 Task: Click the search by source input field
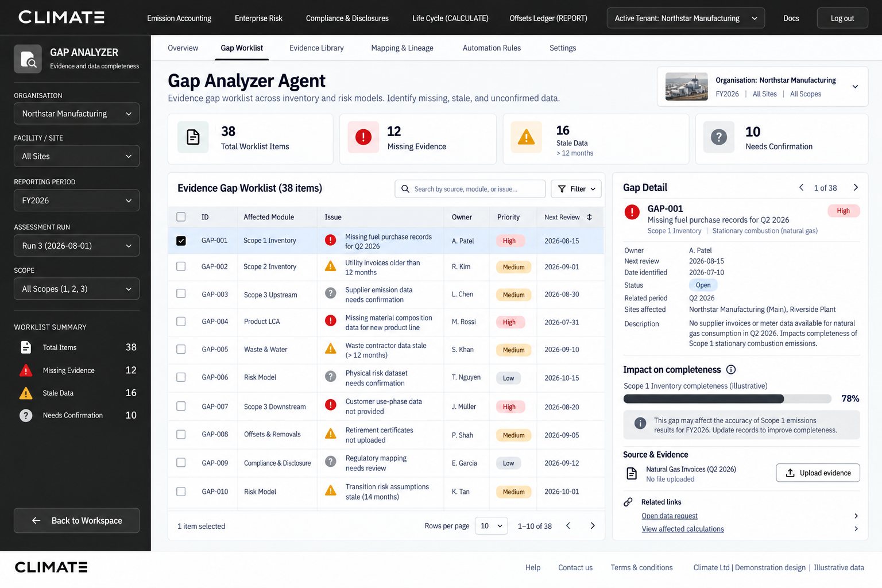coord(470,189)
